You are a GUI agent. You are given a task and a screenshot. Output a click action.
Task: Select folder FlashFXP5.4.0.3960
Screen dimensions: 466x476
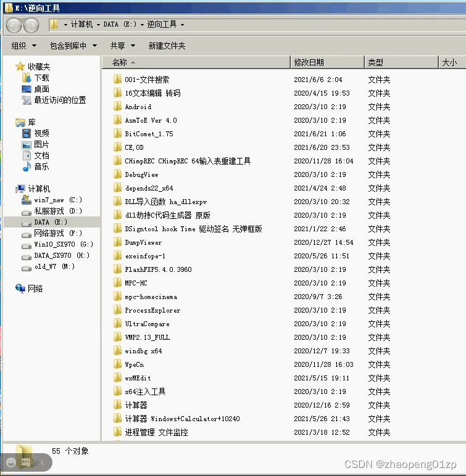158,269
